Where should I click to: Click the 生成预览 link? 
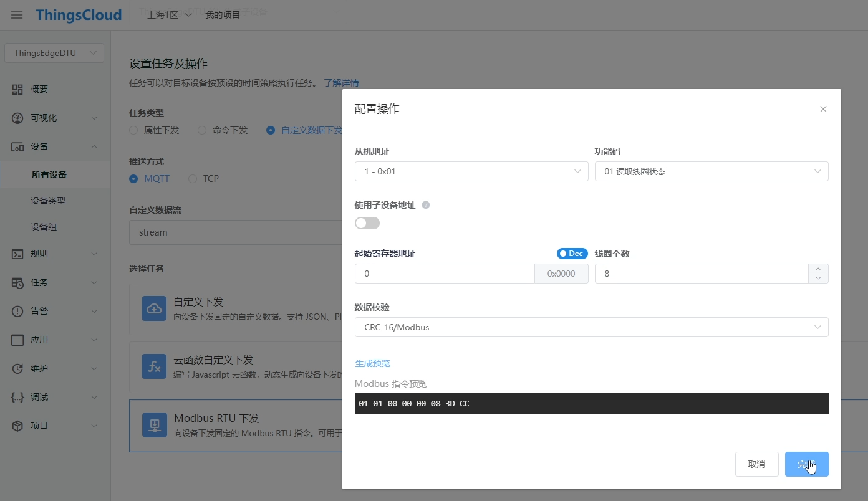click(372, 363)
